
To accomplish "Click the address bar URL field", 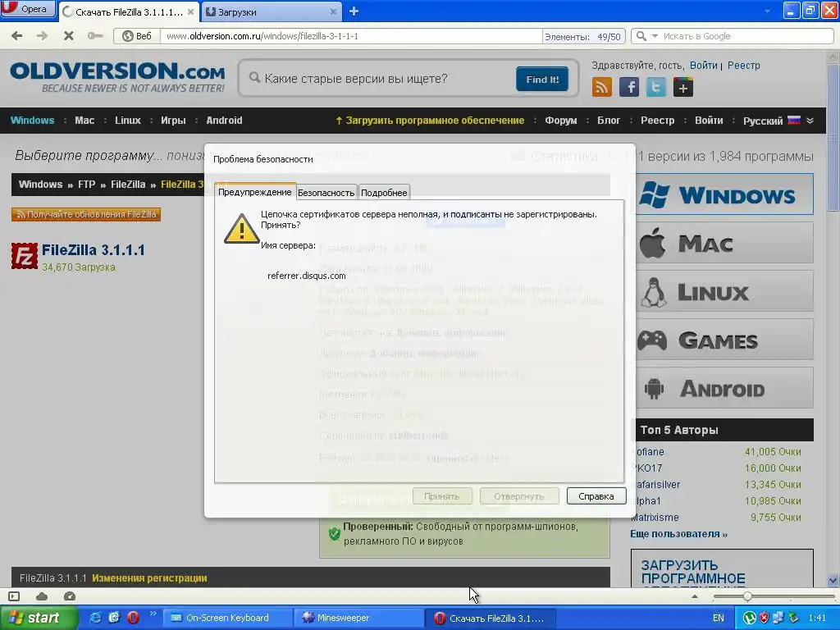I will click(351, 36).
